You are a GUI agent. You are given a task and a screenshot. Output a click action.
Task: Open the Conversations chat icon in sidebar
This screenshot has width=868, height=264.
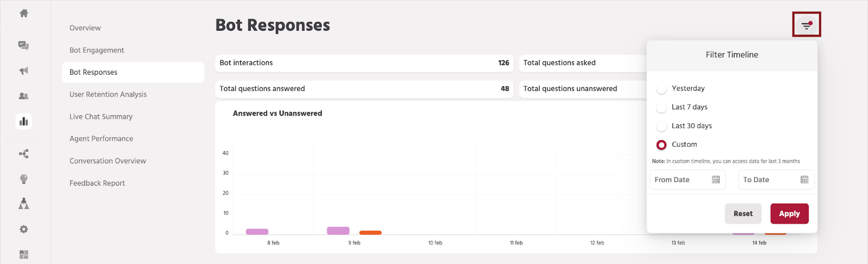point(24,46)
